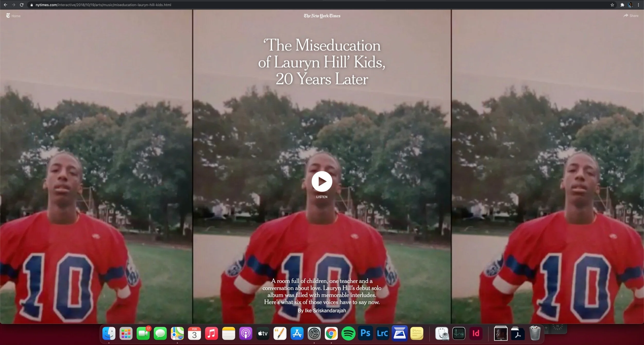The height and width of the screenshot is (345, 644).
Task: Open InDesign from the dock
Action: (476, 333)
